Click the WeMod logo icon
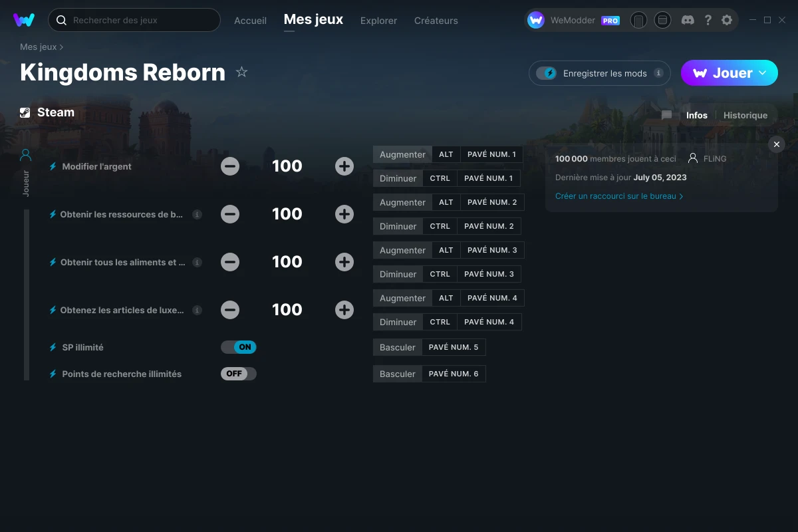This screenshot has height=532, width=798. pos(24,20)
